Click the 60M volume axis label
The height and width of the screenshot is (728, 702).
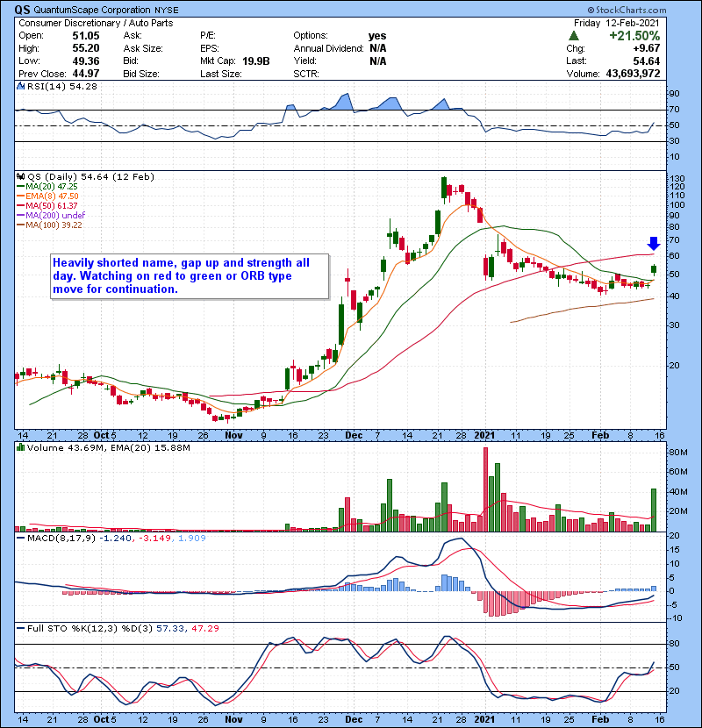click(678, 472)
